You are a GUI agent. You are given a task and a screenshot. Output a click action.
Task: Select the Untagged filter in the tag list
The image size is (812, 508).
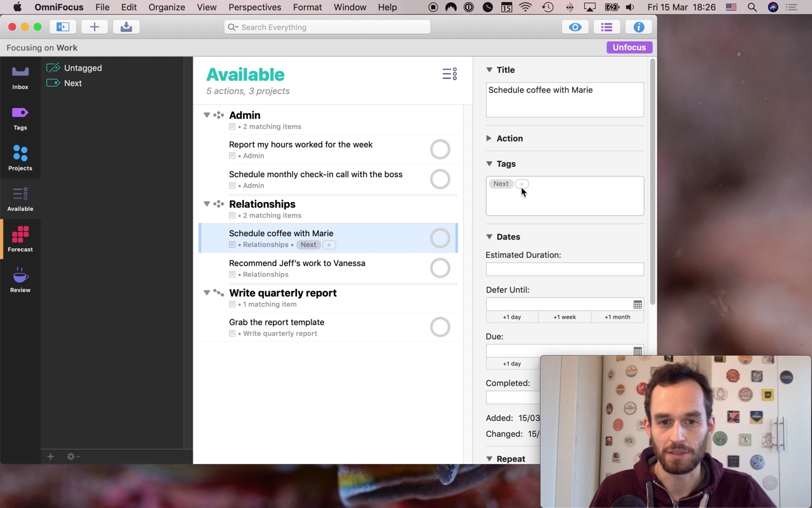(x=82, y=68)
